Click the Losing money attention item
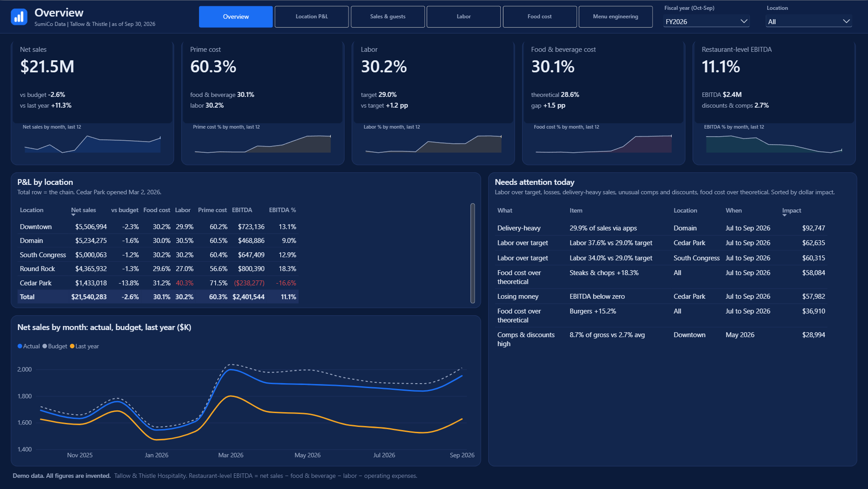 (x=661, y=297)
